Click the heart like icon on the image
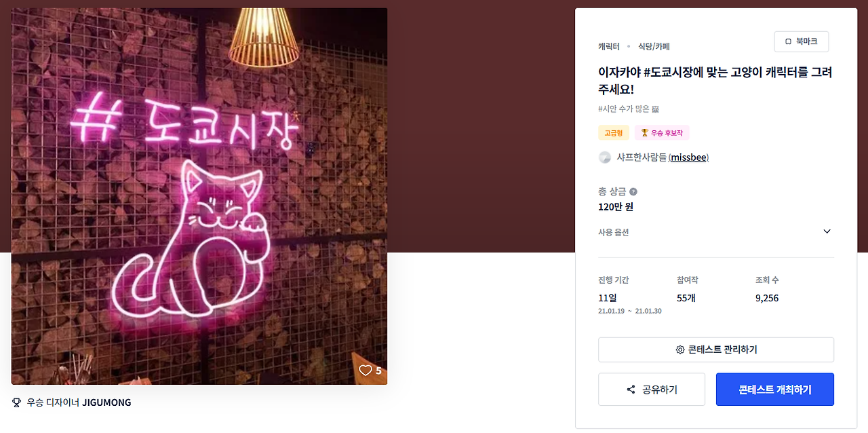 pyautogui.click(x=366, y=371)
